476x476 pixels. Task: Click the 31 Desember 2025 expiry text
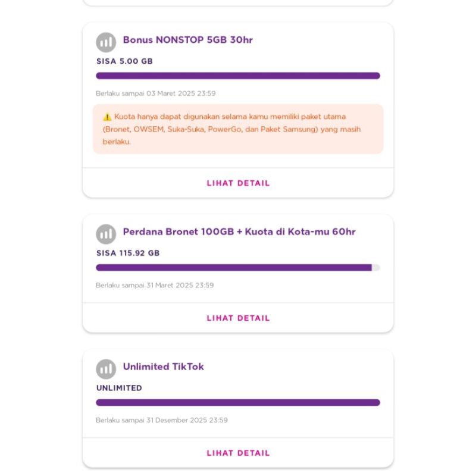point(161,420)
